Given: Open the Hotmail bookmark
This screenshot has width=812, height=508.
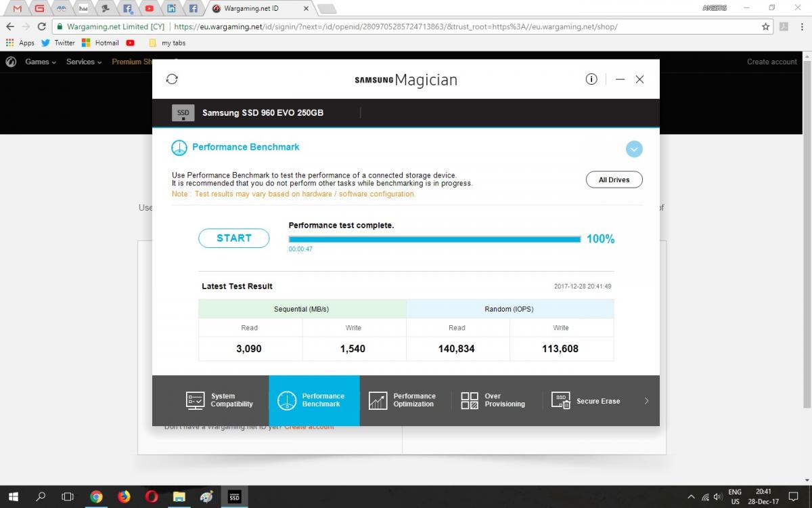Looking at the screenshot, I should [100, 43].
